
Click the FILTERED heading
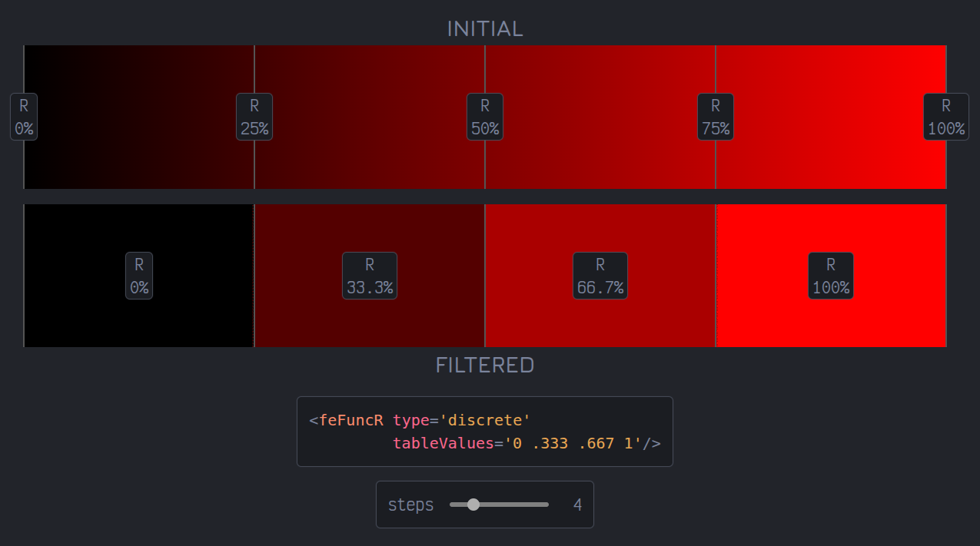485,365
